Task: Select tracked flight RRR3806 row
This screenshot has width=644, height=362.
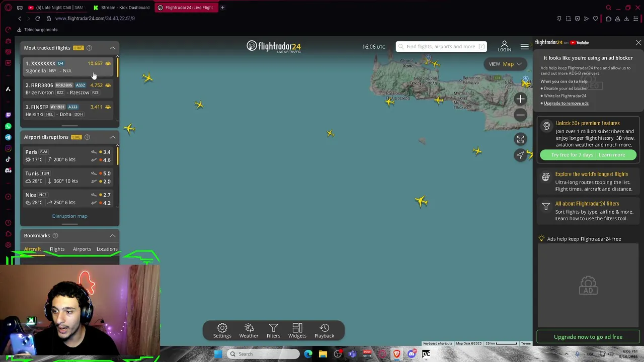Action: click(68, 88)
